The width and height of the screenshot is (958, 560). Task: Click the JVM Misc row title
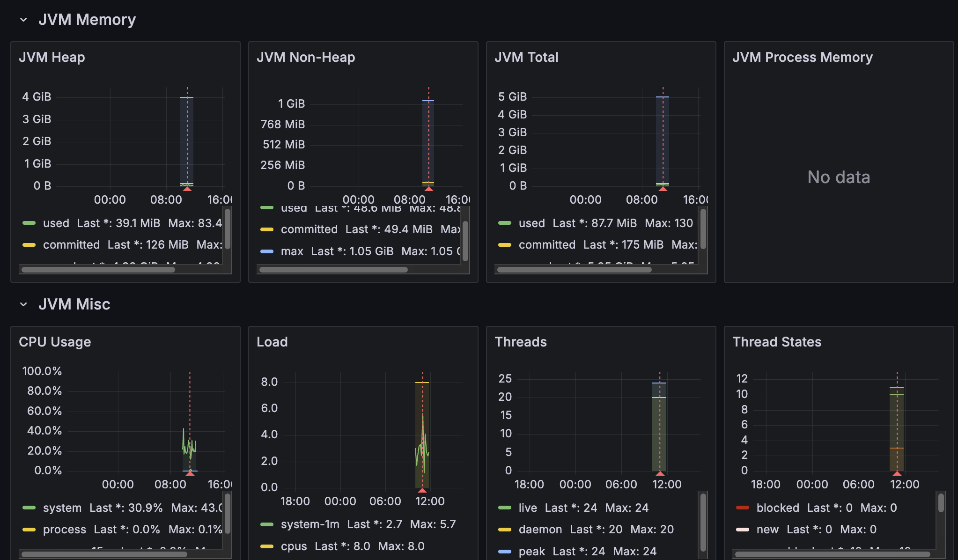[x=74, y=304]
